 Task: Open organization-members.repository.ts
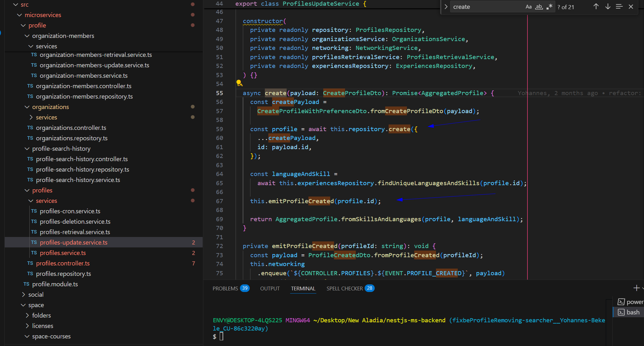pyautogui.click(x=84, y=96)
